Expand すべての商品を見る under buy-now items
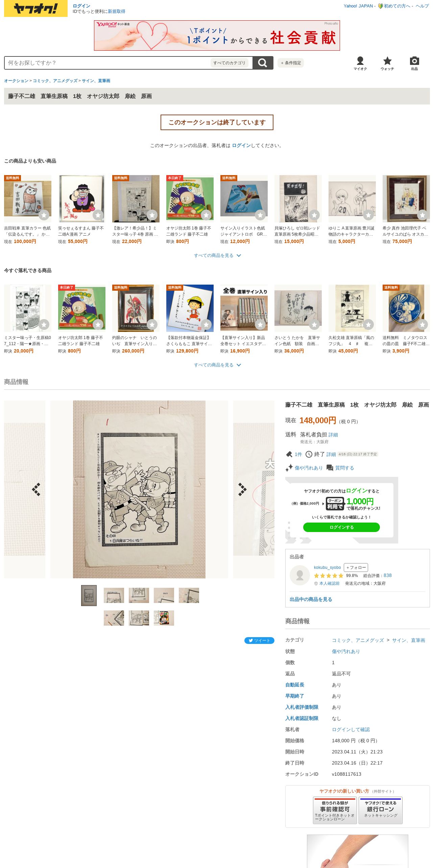Viewport: 434px width, 868px height. point(217,365)
